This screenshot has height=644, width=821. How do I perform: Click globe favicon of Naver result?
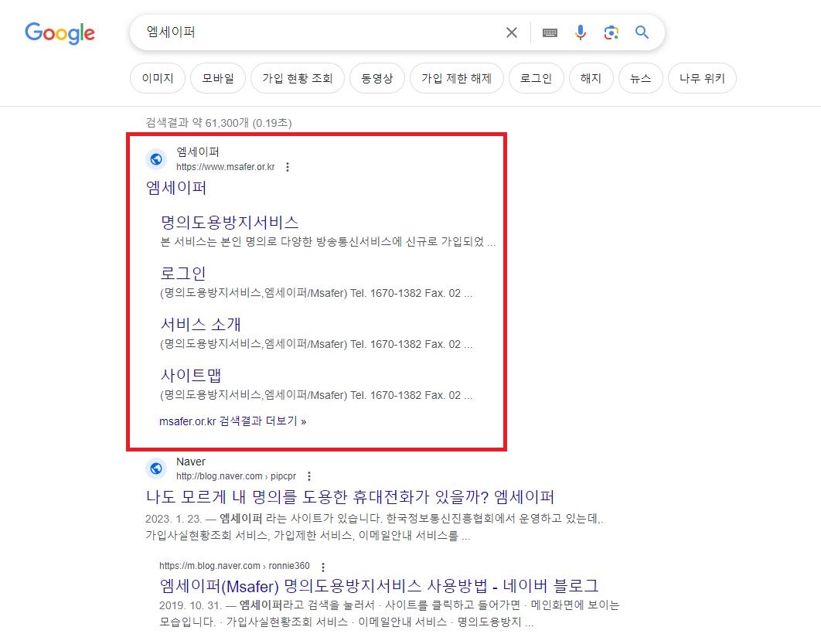click(156, 468)
